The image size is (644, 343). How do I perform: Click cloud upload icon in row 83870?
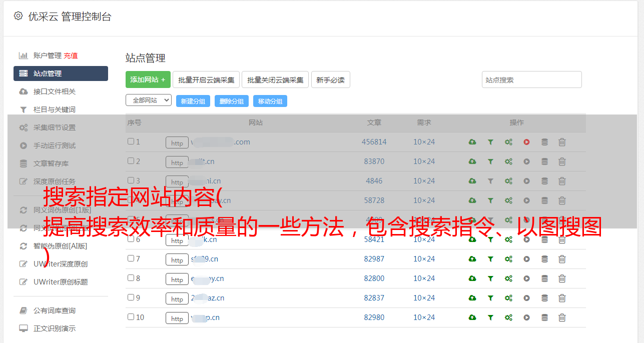pos(472,161)
